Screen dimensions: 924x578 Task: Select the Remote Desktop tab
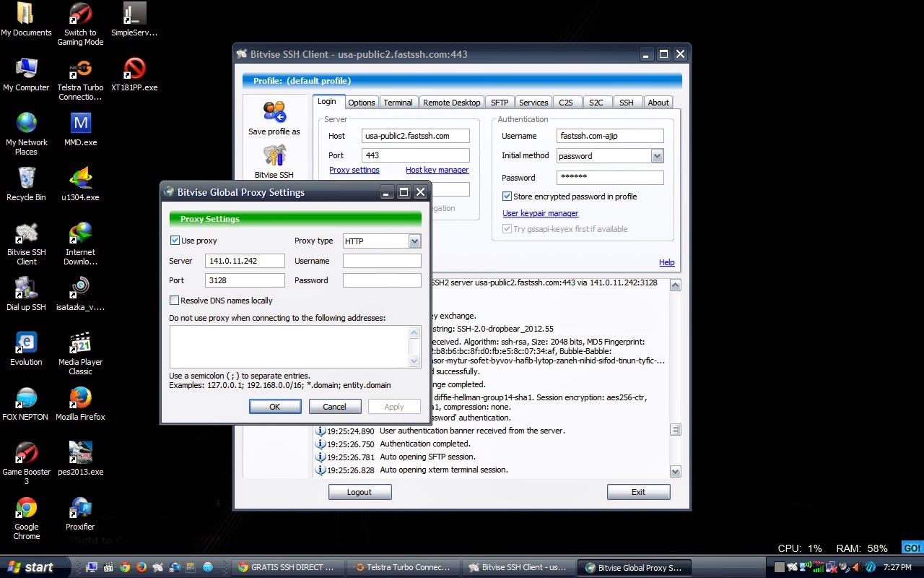[x=451, y=103]
